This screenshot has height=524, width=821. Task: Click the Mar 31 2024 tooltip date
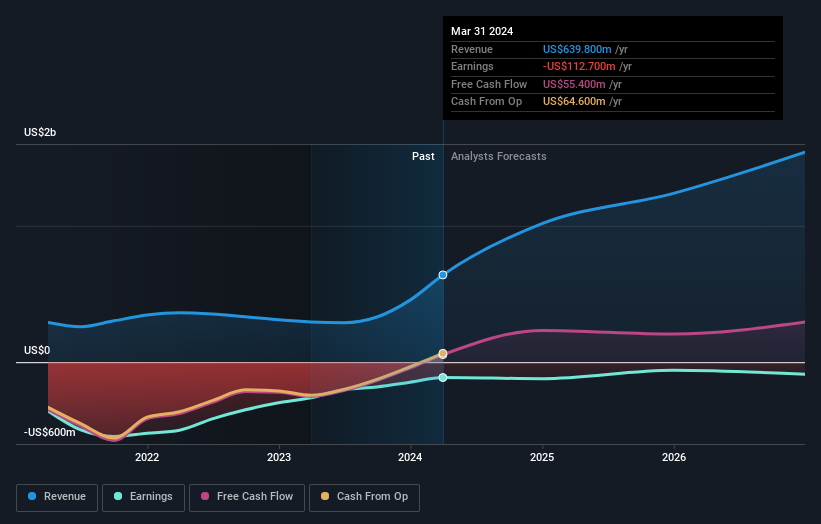pyautogui.click(x=482, y=31)
